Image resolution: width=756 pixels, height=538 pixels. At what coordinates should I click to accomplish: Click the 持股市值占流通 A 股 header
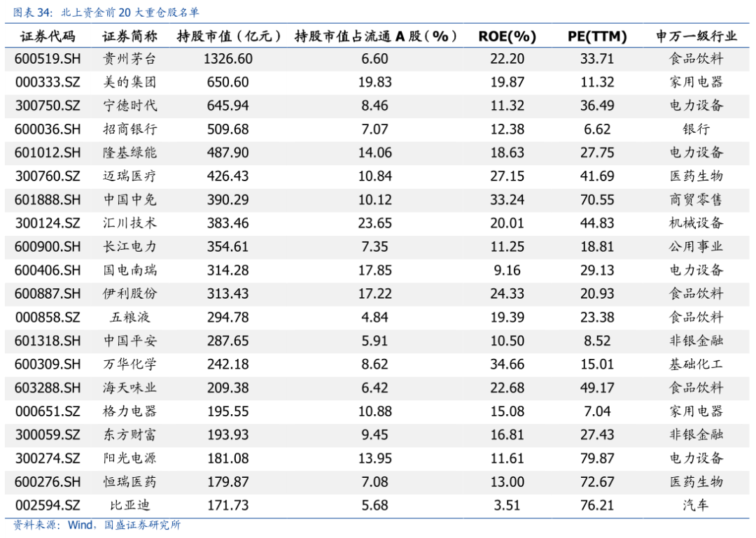(x=375, y=36)
